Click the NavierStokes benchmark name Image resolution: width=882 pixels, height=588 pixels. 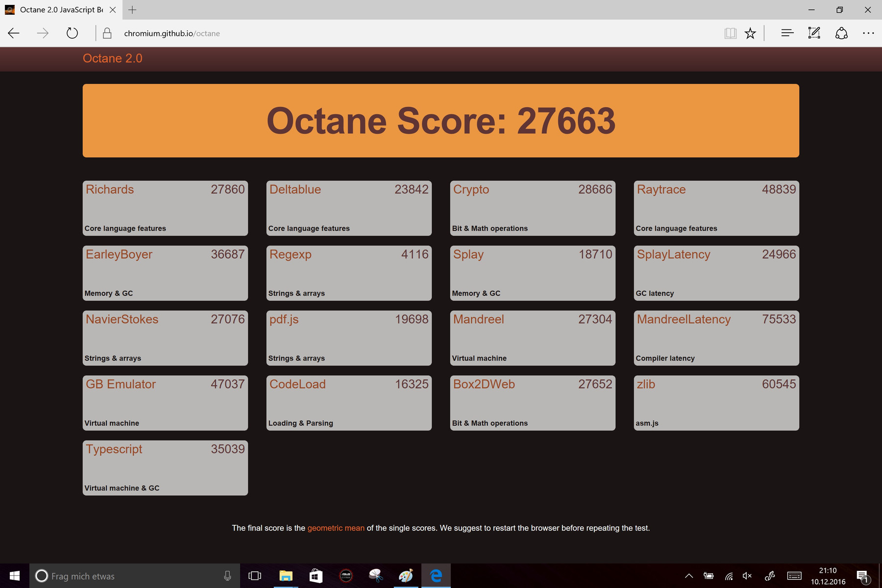click(122, 319)
